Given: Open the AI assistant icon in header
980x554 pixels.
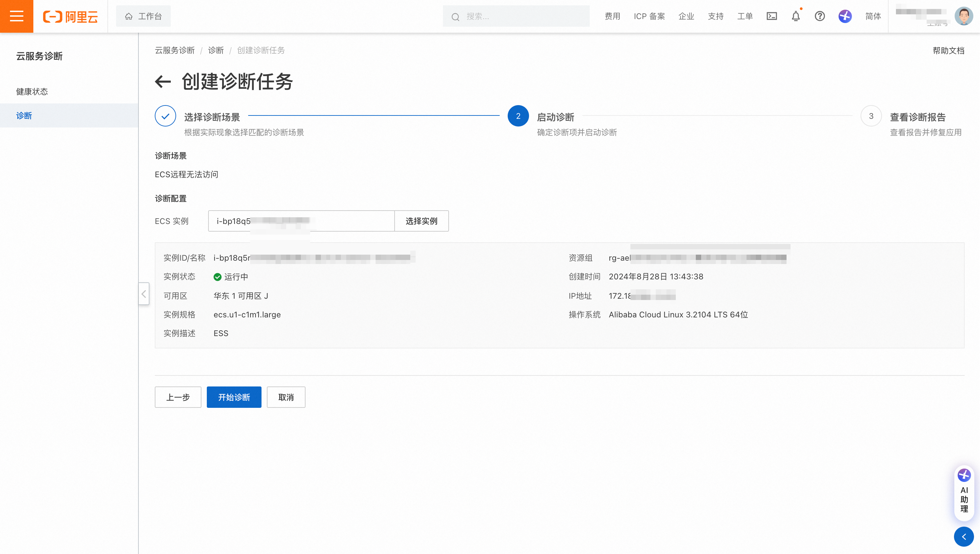Looking at the screenshot, I should (x=845, y=16).
